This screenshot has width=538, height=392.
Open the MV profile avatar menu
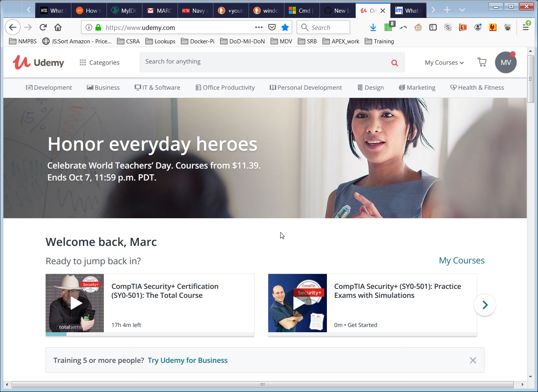coord(506,62)
